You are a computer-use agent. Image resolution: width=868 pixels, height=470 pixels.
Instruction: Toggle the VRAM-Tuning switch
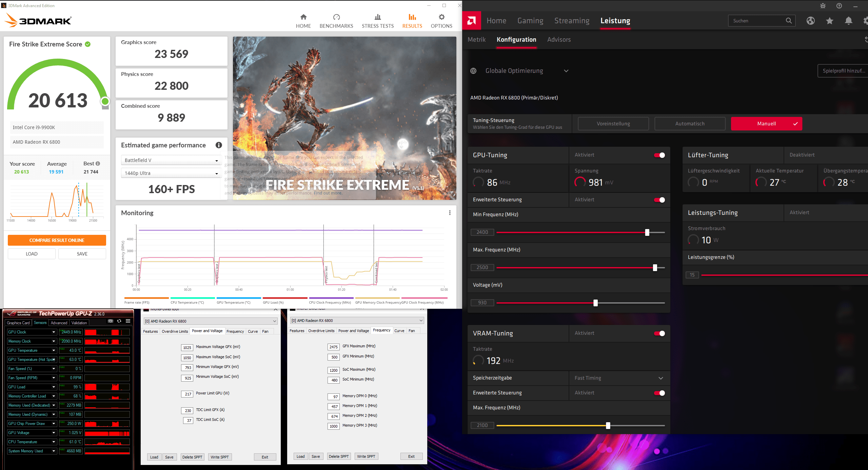click(x=659, y=333)
